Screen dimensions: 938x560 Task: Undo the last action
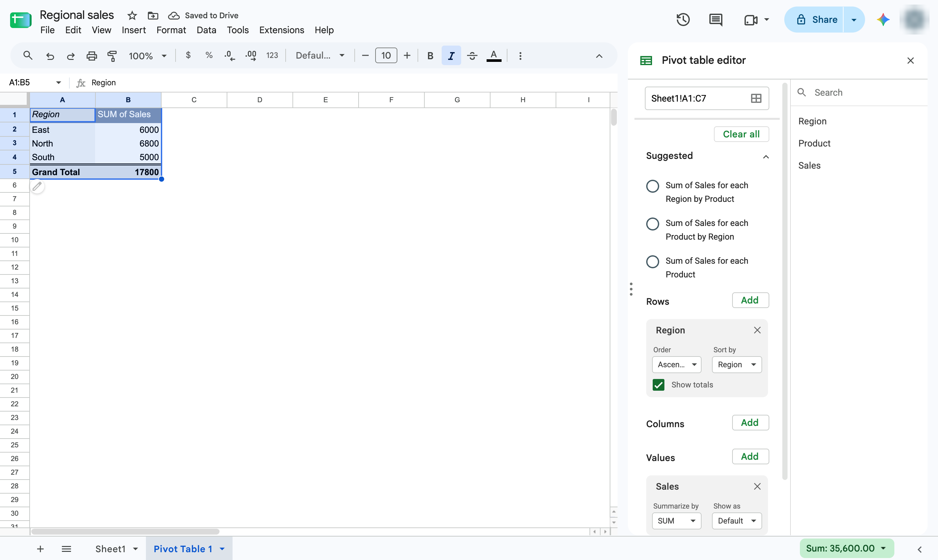tap(50, 56)
